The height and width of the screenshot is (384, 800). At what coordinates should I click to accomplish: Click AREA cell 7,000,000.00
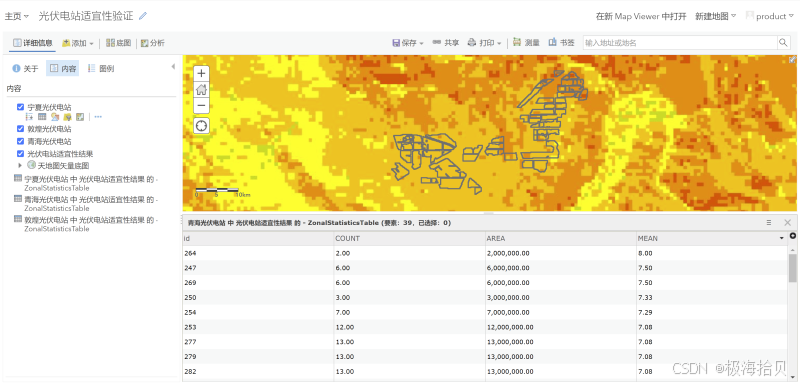point(508,313)
